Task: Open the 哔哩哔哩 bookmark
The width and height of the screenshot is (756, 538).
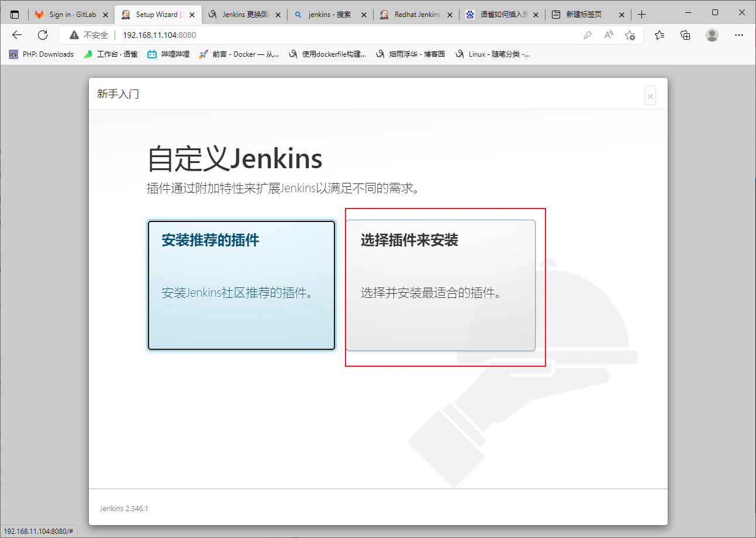Action: [x=168, y=54]
